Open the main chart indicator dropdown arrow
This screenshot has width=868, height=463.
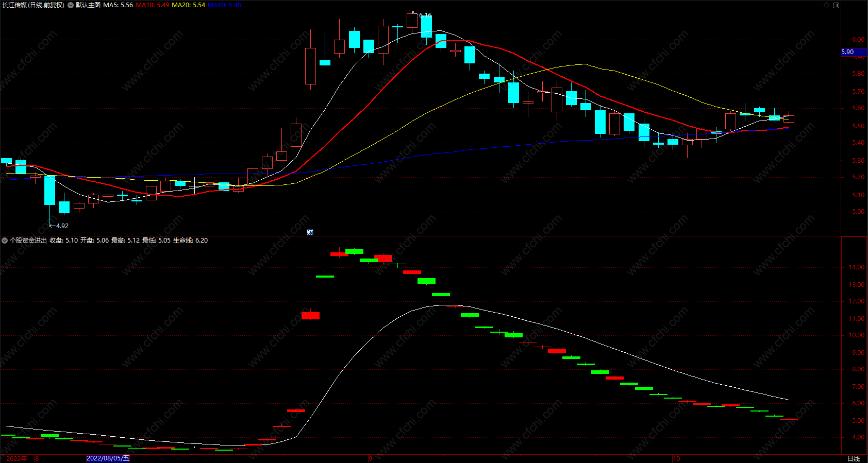pyautogui.click(x=71, y=5)
